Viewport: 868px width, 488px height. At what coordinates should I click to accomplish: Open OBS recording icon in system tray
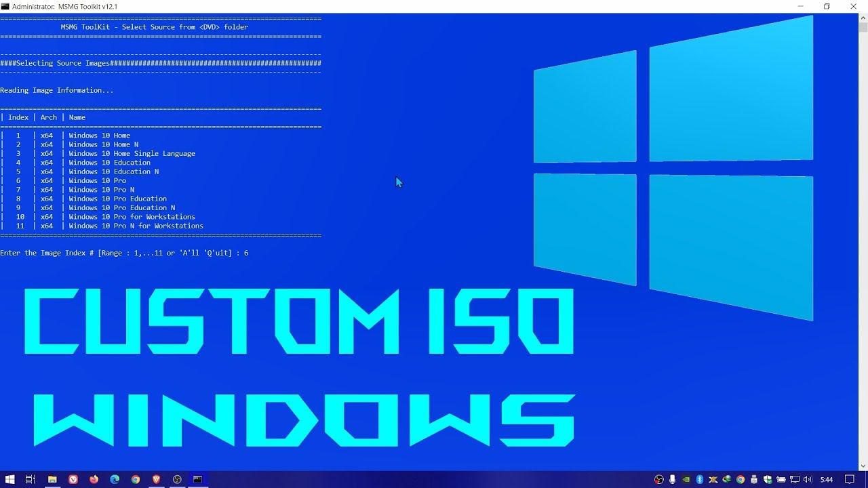pos(658,479)
